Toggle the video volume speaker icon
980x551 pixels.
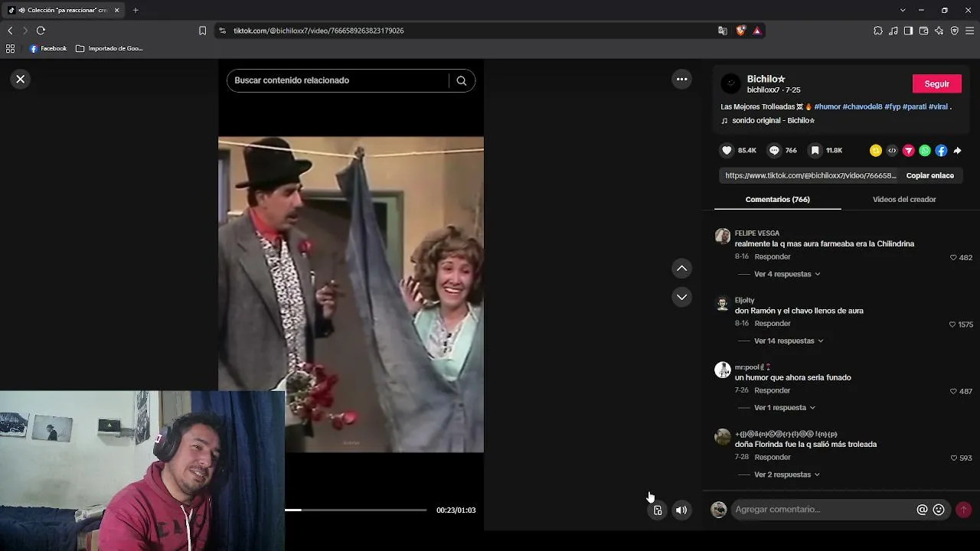click(x=681, y=510)
